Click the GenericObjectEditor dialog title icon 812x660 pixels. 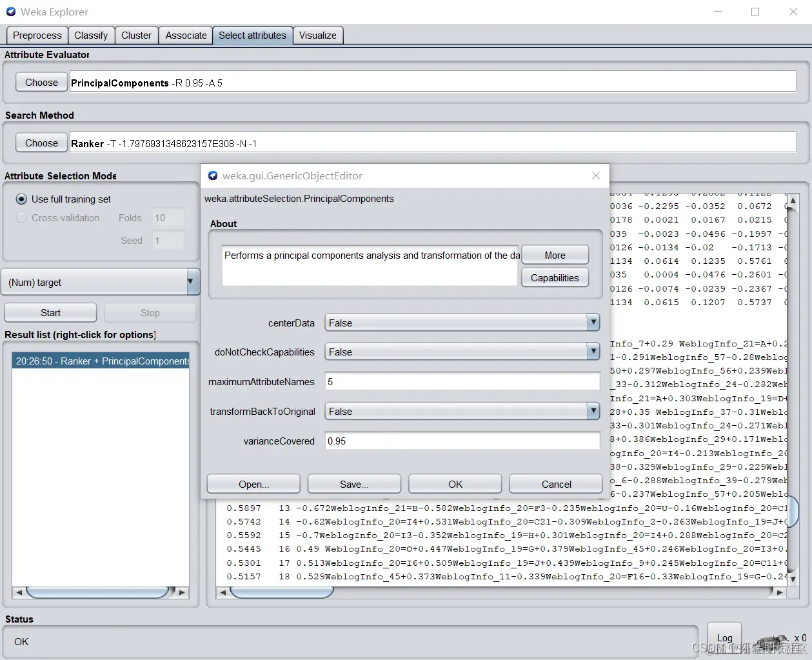click(213, 175)
